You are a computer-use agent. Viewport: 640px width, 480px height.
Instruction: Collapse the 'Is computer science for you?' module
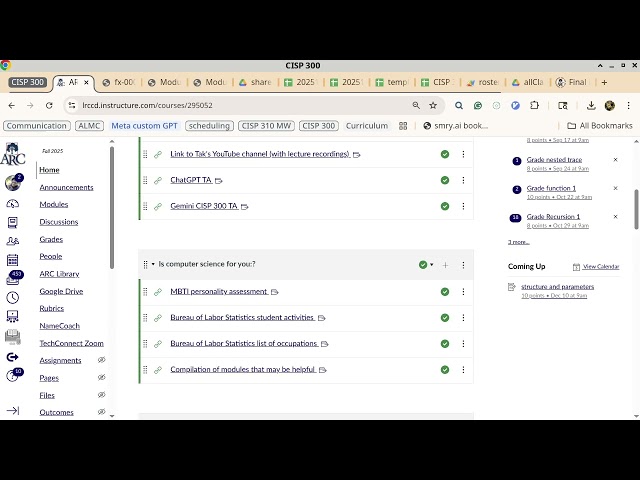tap(153, 264)
